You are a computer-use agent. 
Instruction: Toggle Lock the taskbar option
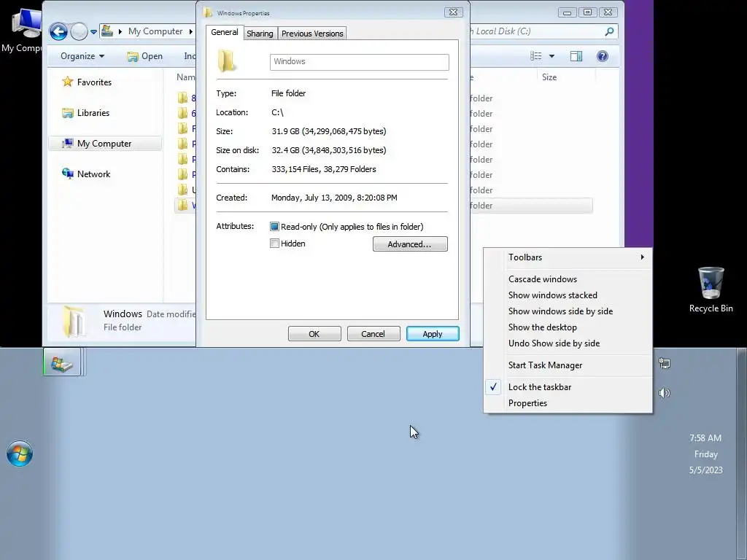click(568, 387)
